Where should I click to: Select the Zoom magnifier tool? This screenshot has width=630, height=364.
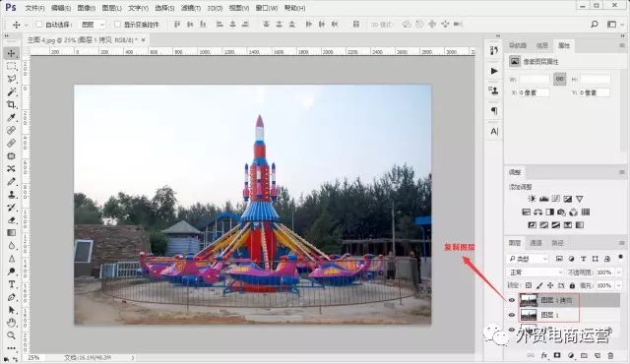[x=11, y=335]
